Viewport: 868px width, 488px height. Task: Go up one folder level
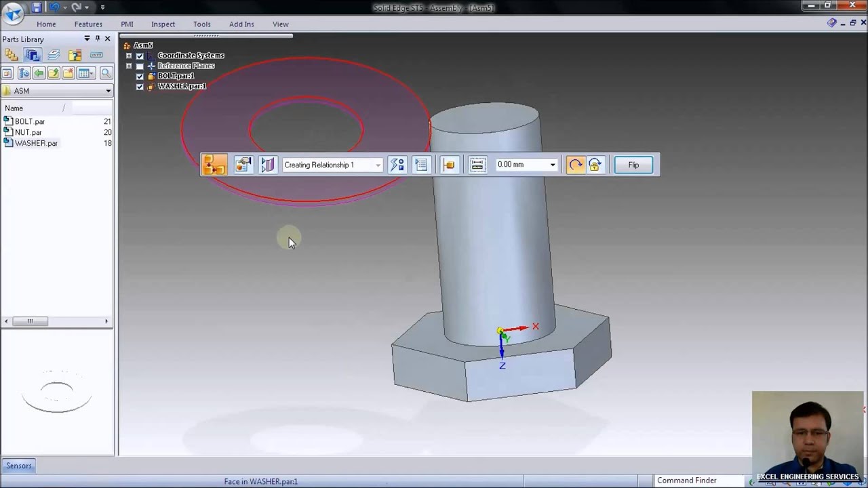(x=54, y=73)
